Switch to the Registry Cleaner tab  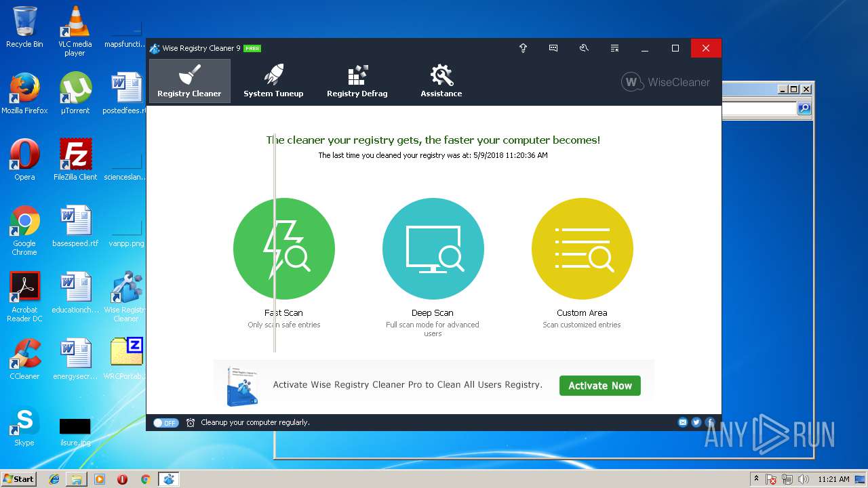tap(189, 81)
